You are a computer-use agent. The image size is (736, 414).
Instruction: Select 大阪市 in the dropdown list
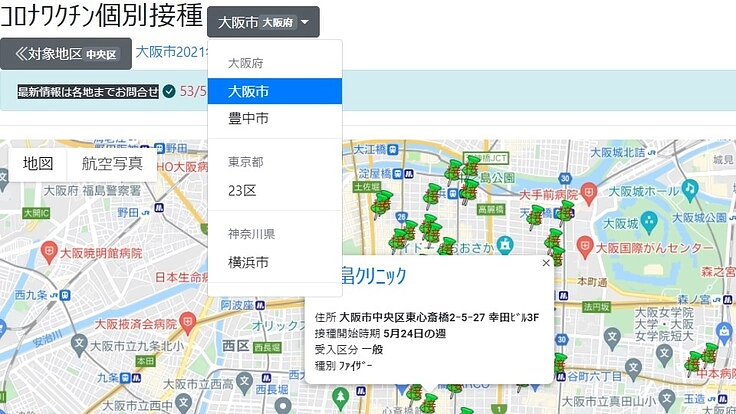pos(275,91)
